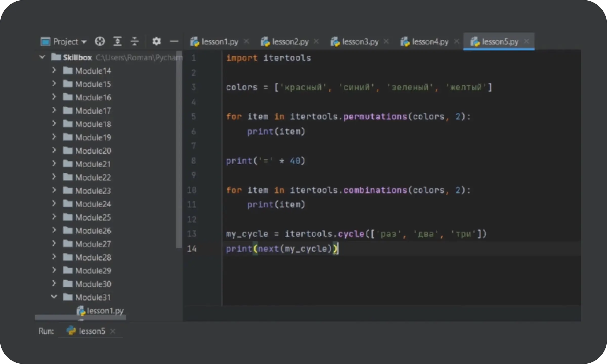Close the lesson5 Run tab

113,331
